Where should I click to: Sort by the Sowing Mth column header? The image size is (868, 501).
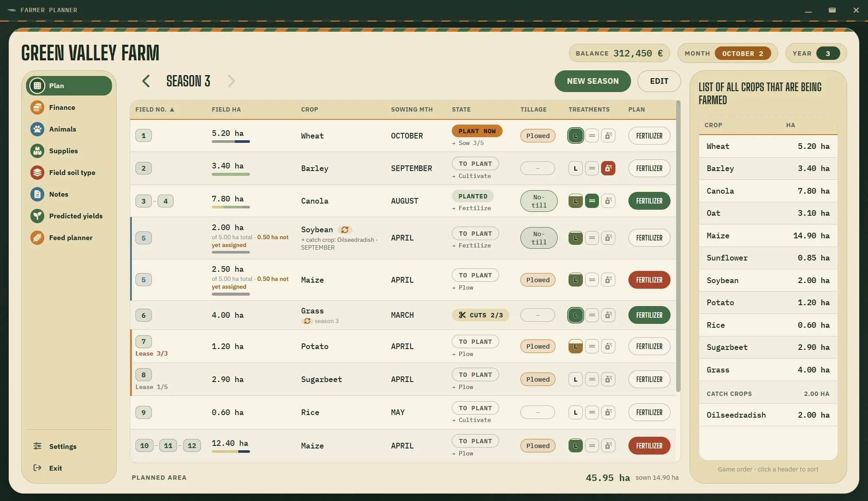[411, 109]
